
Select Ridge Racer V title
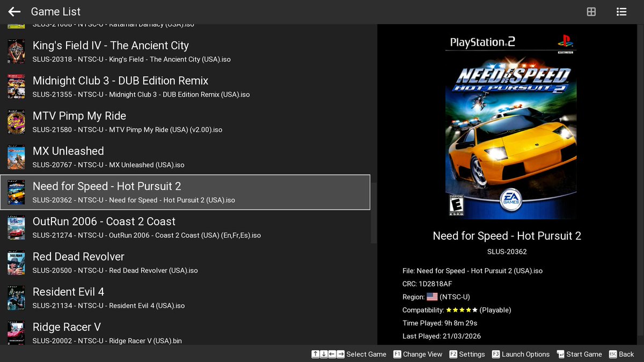coord(67,327)
